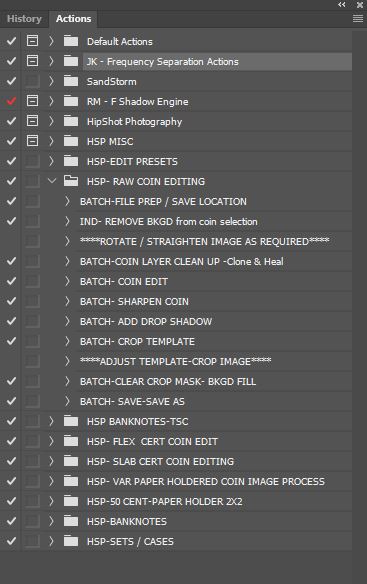Disable the BATCH- SHARPEN COIN checkmark

tap(11, 301)
